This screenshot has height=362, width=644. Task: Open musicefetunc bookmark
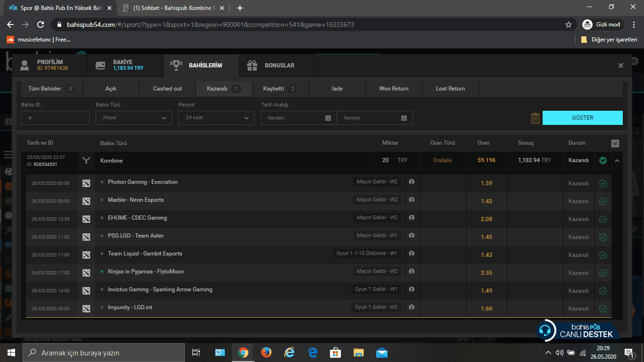(39, 40)
